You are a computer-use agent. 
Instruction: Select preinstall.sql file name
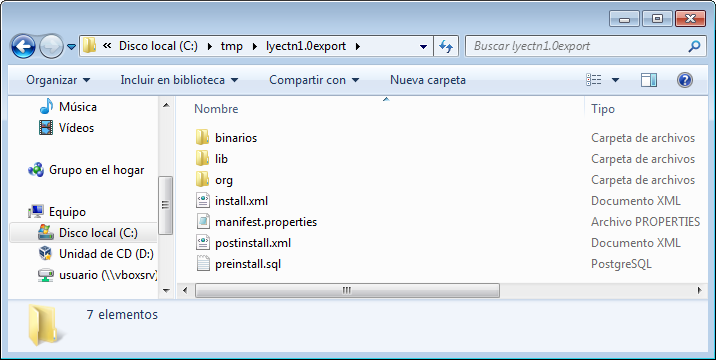pyautogui.click(x=248, y=264)
